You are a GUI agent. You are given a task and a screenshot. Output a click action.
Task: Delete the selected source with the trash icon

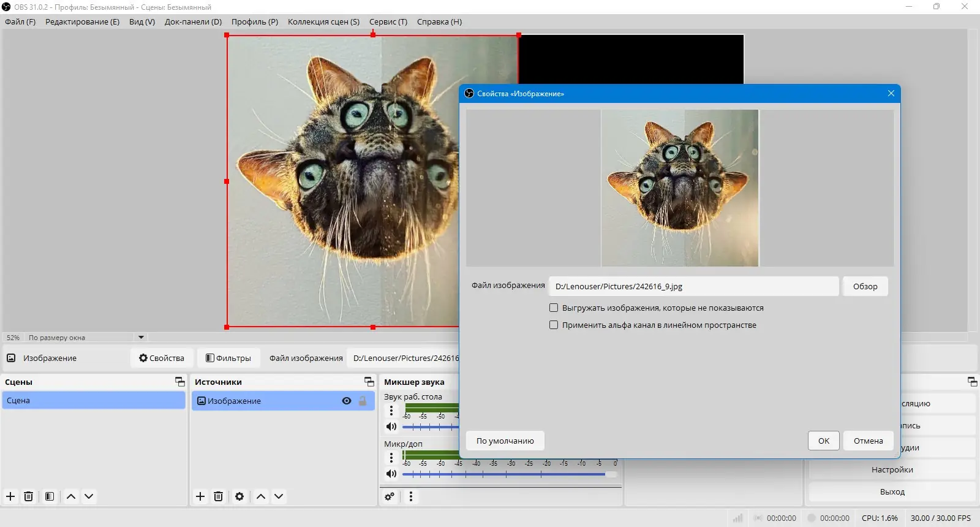click(218, 496)
